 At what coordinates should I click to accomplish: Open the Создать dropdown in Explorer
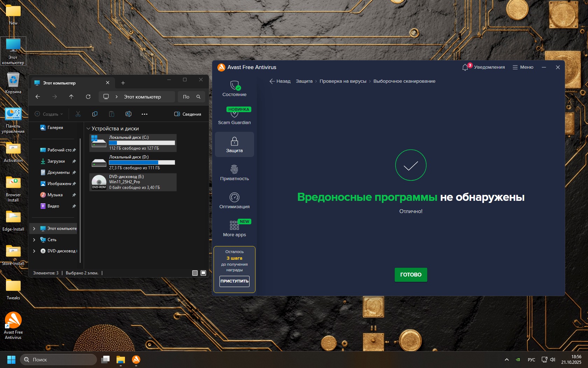pyautogui.click(x=49, y=114)
